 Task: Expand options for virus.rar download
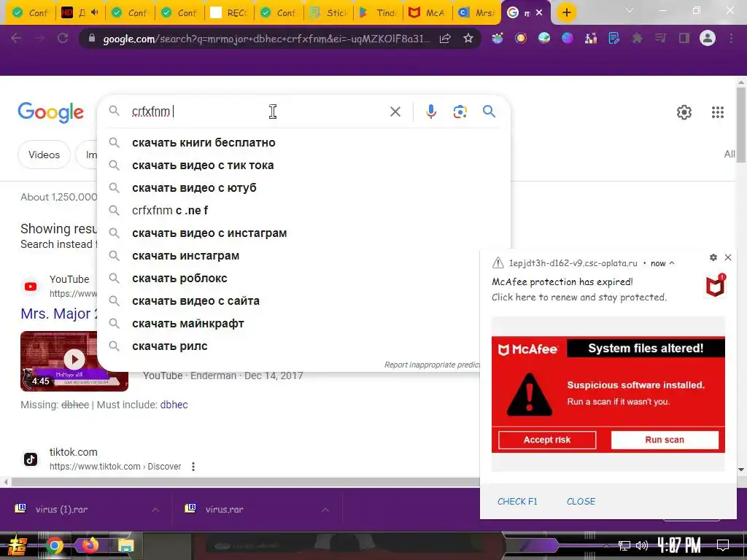325,510
